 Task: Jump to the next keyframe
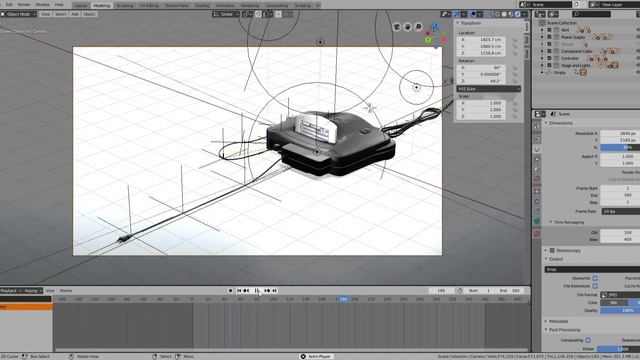pos(267,291)
